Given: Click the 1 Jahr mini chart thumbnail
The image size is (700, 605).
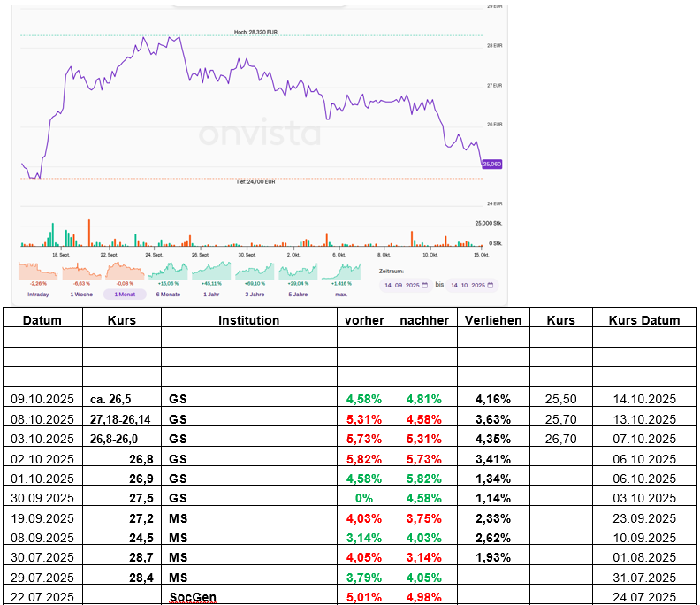Looking at the screenshot, I should pyautogui.click(x=211, y=271).
